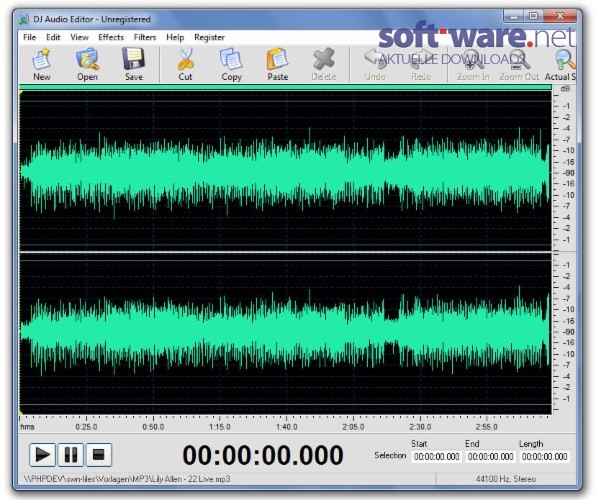Click the file path in the status bar
Image resolution: width=596 pixels, height=500 pixels.
[127, 479]
